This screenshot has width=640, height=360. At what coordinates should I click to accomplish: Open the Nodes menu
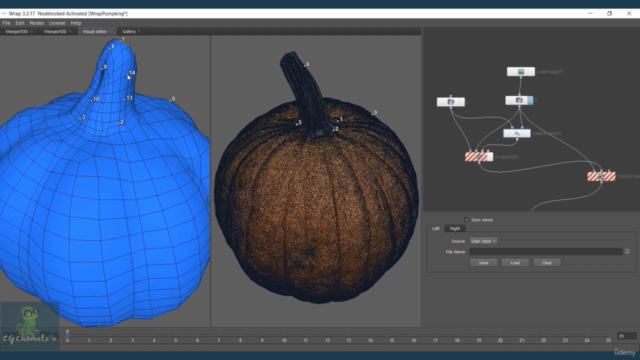click(x=37, y=23)
